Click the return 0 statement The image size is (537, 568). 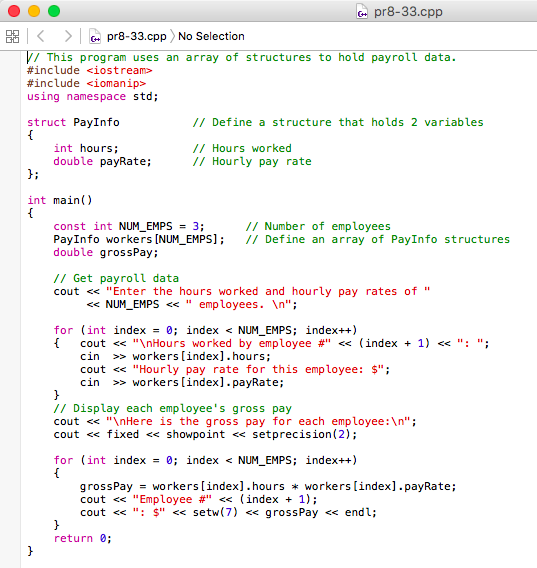[x=83, y=538]
